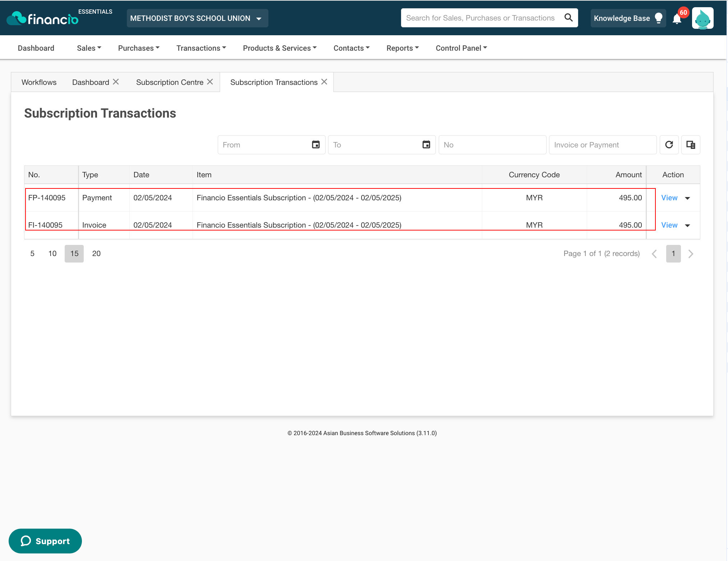Click the export icon next to refresh
Viewport: 728px width, 561px height.
tap(691, 145)
